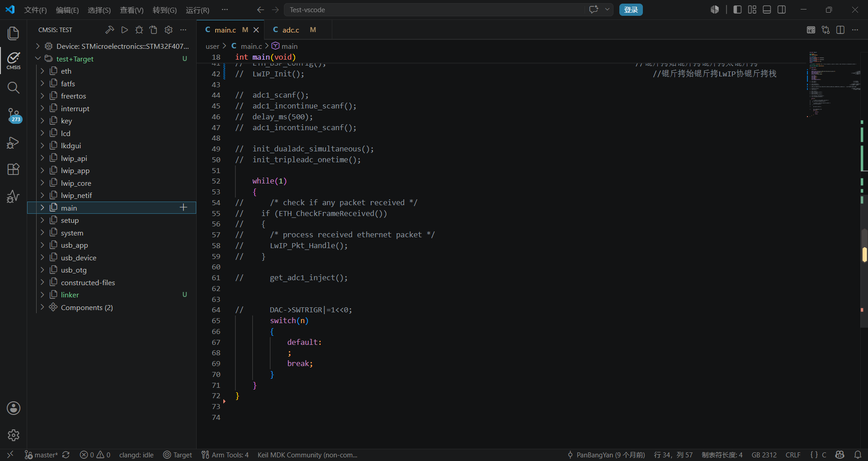This screenshot has height=461, width=868.
Task: Synchronize changes icon in status bar
Action: [66, 455]
